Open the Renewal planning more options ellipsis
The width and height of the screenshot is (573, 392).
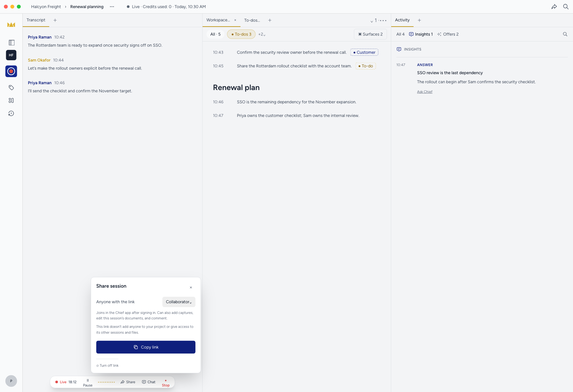[x=112, y=6]
